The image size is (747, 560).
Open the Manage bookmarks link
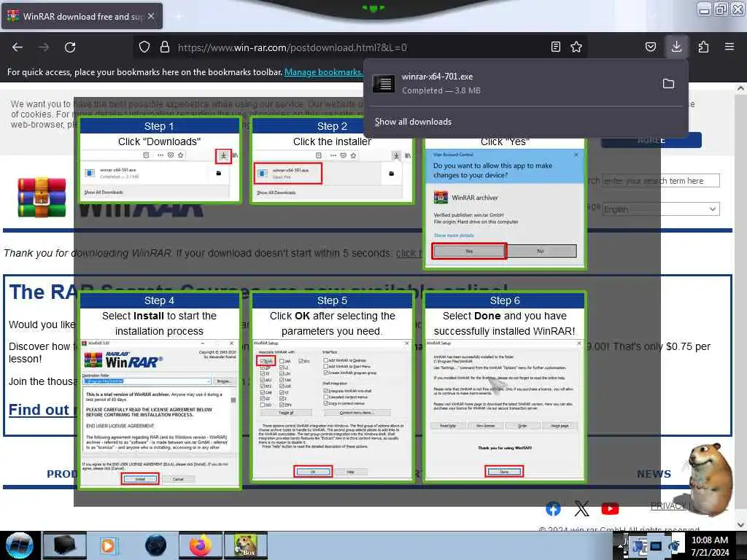(323, 72)
